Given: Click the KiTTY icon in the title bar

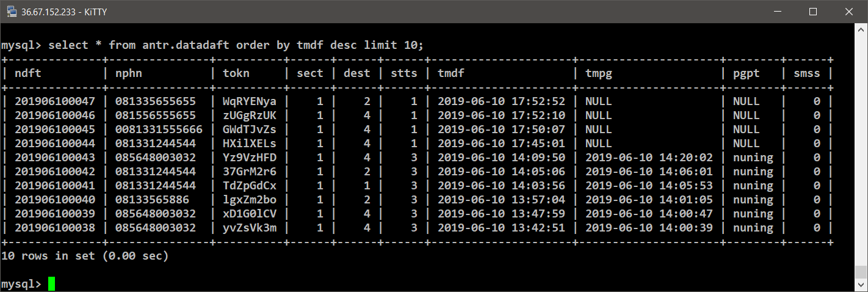Looking at the screenshot, I should (12, 12).
